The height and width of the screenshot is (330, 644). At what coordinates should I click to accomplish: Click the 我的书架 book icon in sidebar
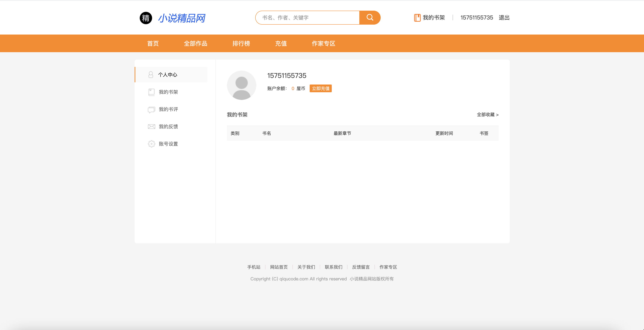coord(151,92)
